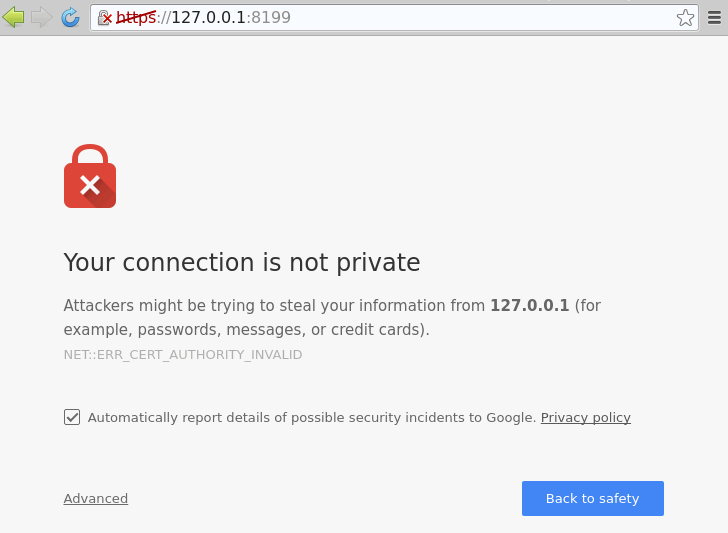The width and height of the screenshot is (728, 533).
Task: Open the browser hamburger menu
Action: pos(714,18)
